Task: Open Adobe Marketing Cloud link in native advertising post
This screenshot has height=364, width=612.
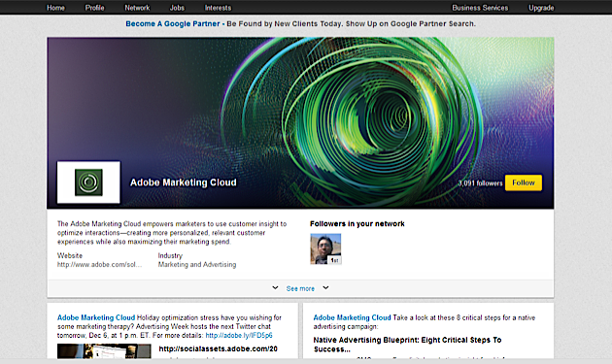Action: pyautogui.click(x=352, y=317)
